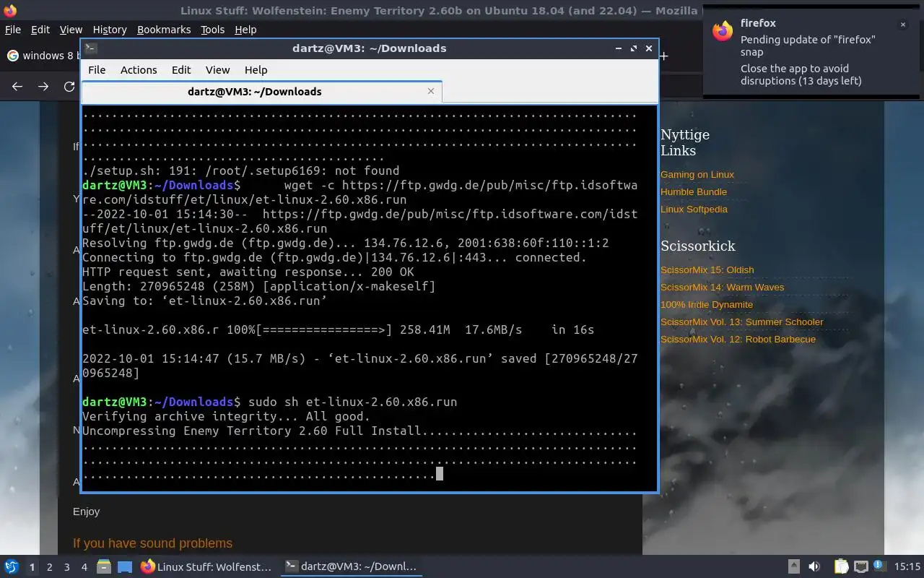This screenshot has width=924, height=578.
Task: Go forward in Firefox
Action: click(x=43, y=87)
